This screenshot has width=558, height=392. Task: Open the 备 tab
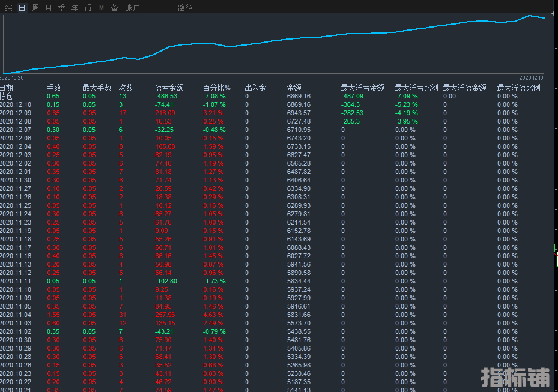coord(114,8)
